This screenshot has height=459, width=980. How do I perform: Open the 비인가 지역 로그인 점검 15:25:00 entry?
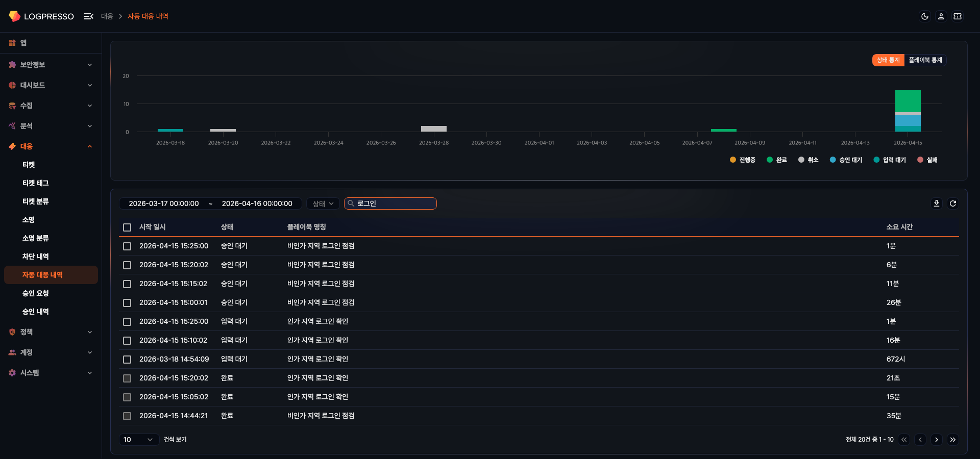pos(321,246)
